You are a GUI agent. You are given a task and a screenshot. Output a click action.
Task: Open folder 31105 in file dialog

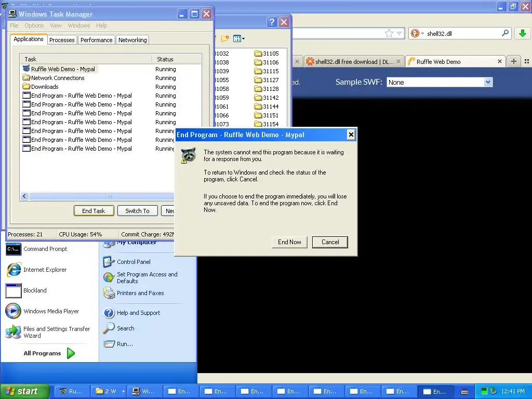point(267,54)
